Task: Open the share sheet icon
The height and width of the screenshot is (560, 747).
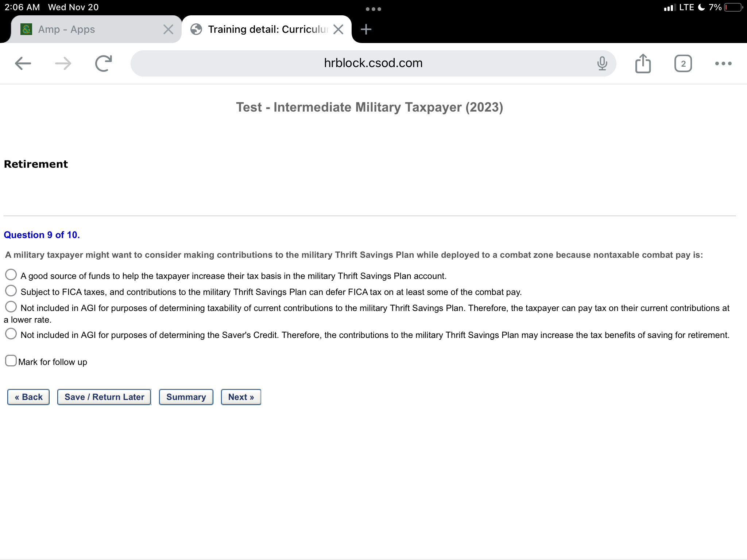Action: [643, 63]
